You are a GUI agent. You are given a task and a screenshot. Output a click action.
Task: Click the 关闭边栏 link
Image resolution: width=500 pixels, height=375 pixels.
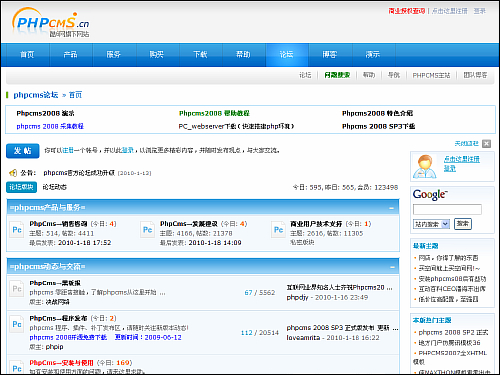pyautogui.click(x=467, y=144)
